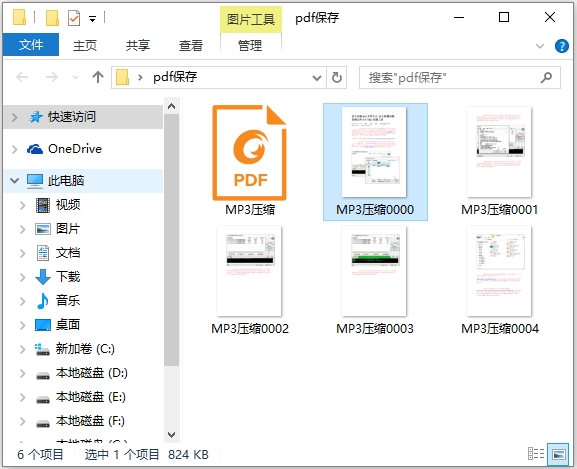Screen dimensions: 577x469
Task: Select OneDrive in navigation pane
Action: pyautogui.click(x=75, y=149)
